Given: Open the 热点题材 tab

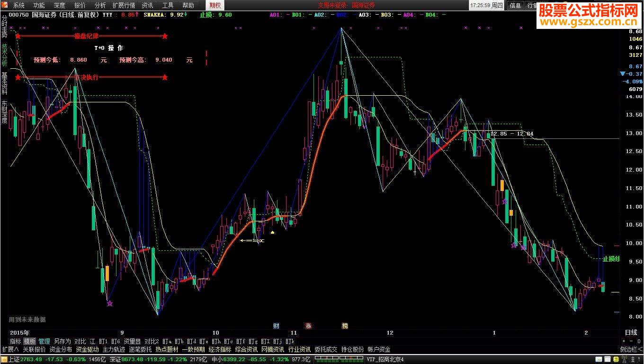Looking at the screenshot, I should [x=167, y=349].
